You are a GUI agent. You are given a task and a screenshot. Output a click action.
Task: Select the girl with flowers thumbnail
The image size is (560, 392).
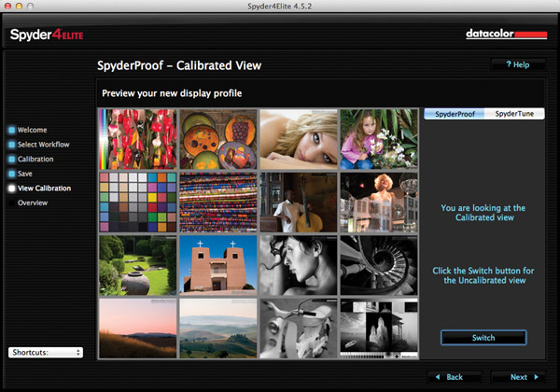point(379,139)
